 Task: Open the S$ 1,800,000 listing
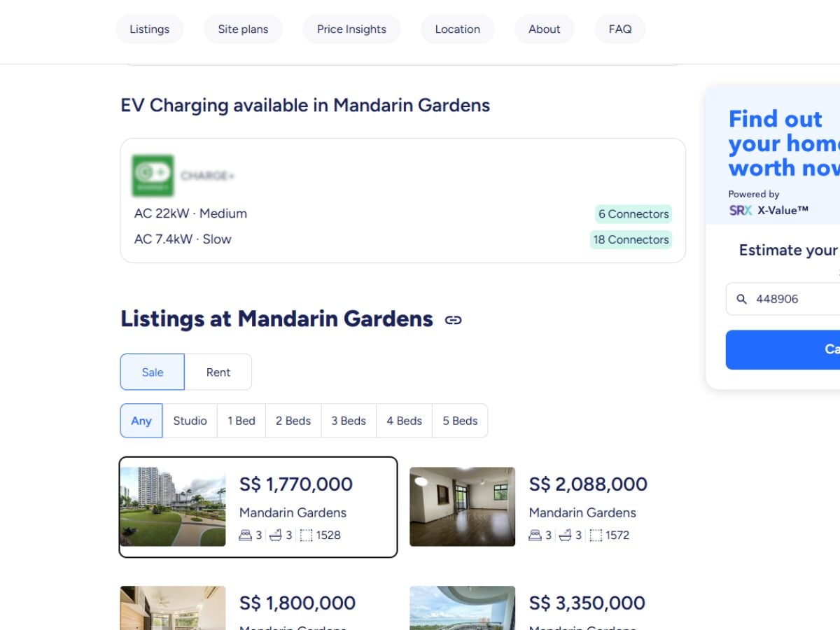pos(258,608)
